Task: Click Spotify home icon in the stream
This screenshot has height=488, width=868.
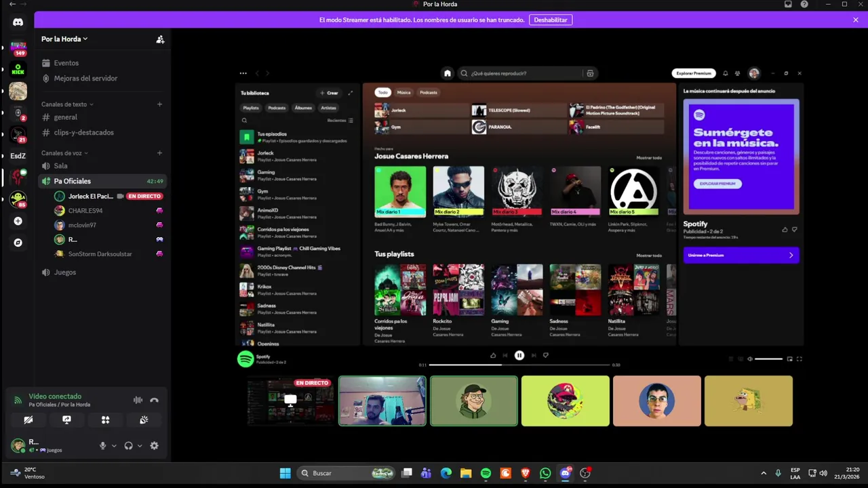Action: [447, 73]
